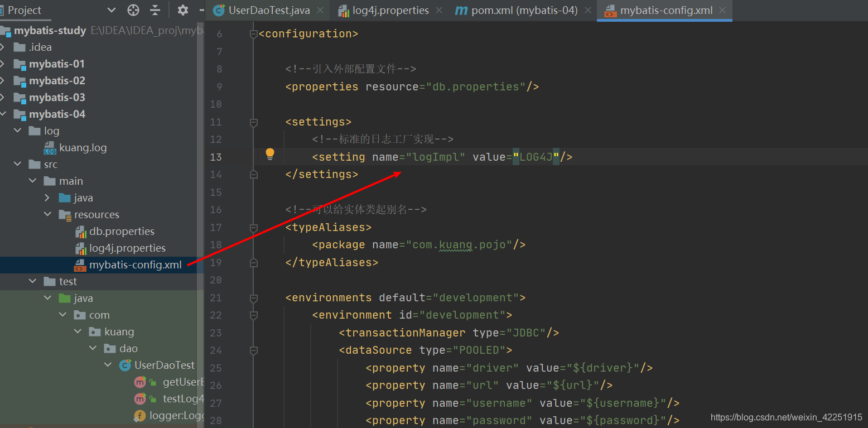
Task: Fold the settings tag at line 11
Action: click(x=254, y=122)
